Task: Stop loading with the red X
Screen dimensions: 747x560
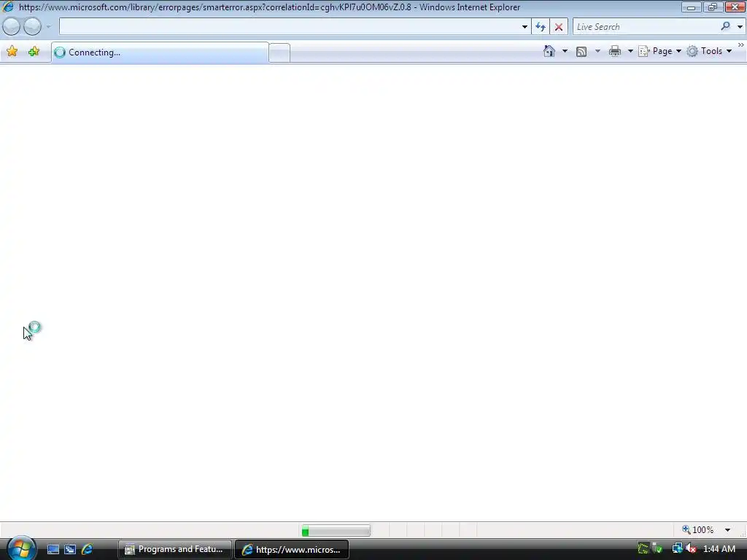Action: (558, 27)
